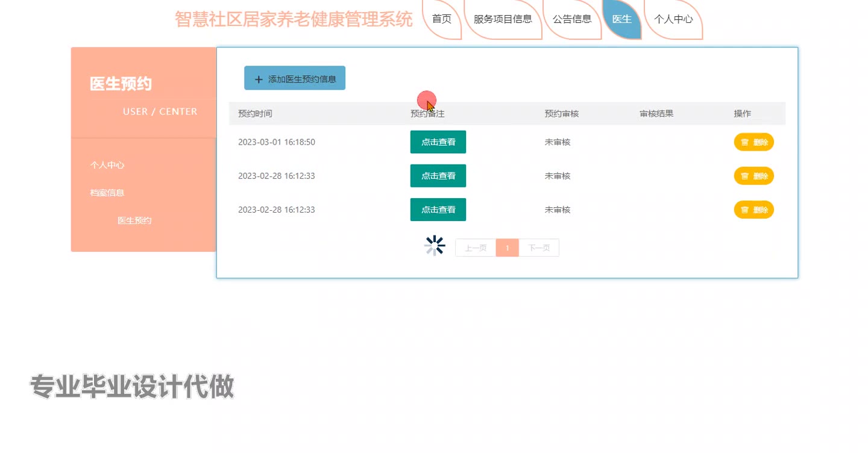Click the 操作 column header
The width and height of the screenshot is (868, 453).
coord(743,114)
